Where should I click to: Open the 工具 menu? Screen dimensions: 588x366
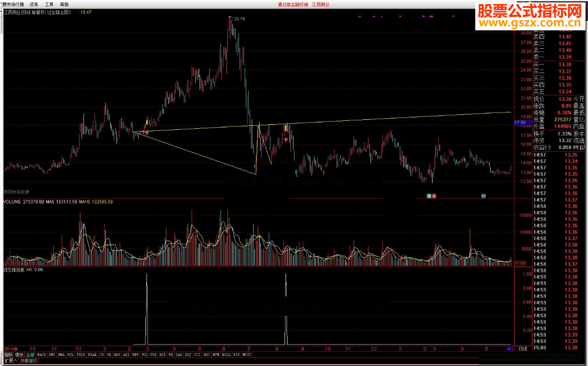tap(49, 4)
